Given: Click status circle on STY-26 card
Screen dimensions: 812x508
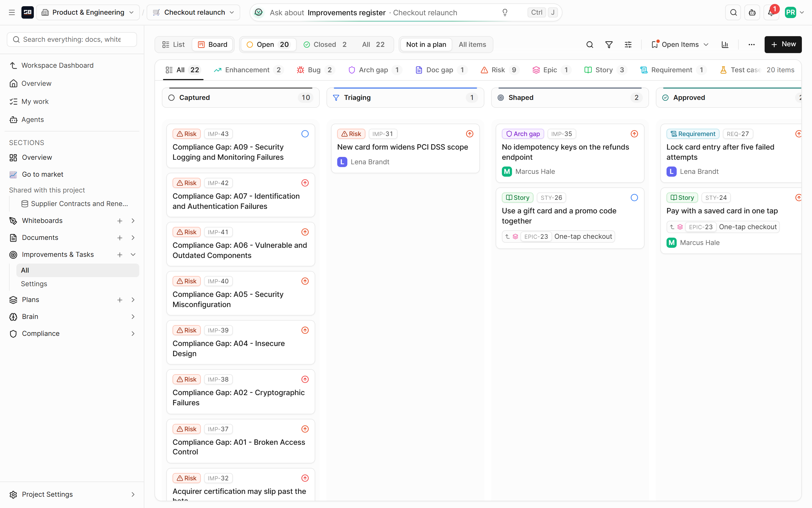Looking at the screenshot, I should [634, 198].
